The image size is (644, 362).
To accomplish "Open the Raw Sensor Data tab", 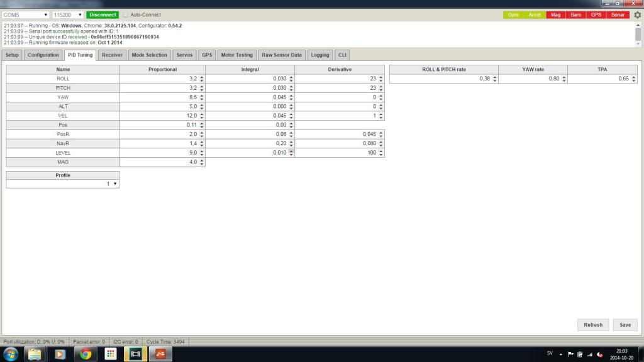I will click(282, 55).
